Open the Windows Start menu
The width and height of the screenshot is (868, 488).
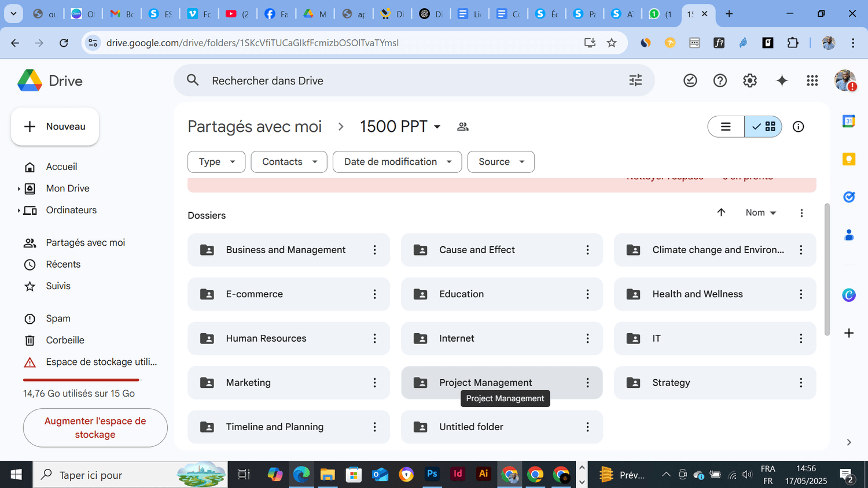click(x=16, y=475)
